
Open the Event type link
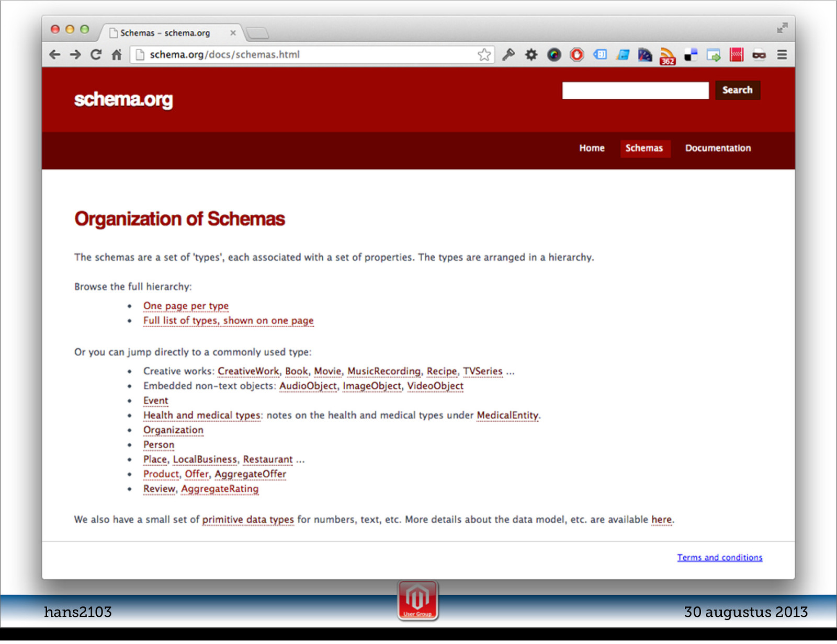pyautogui.click(x=156, y=400)
